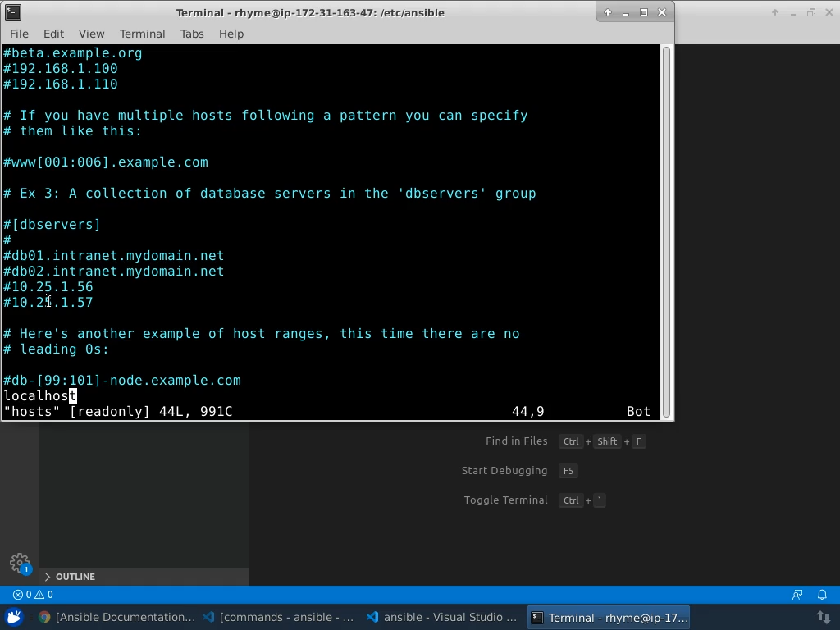Minimize the Terminal window
The height and width of the screenshot is (630, 840).
pos(626,12)
